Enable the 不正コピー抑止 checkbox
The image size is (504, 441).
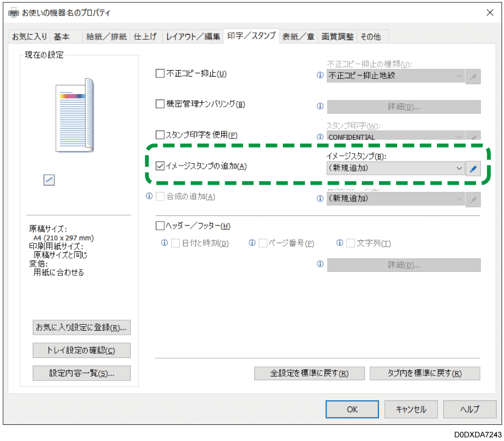(x=159, y=73)
